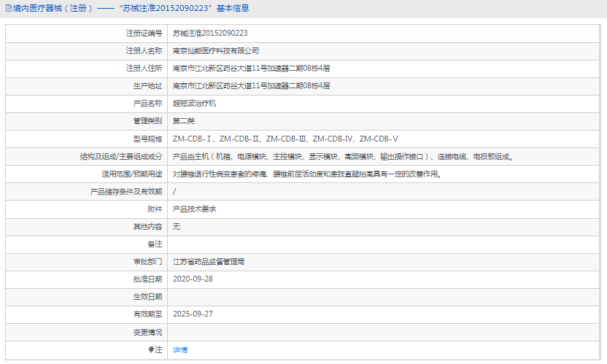Click the 备注 label
The height and width of the screenshot is (364, 607).
pos(155,244)
